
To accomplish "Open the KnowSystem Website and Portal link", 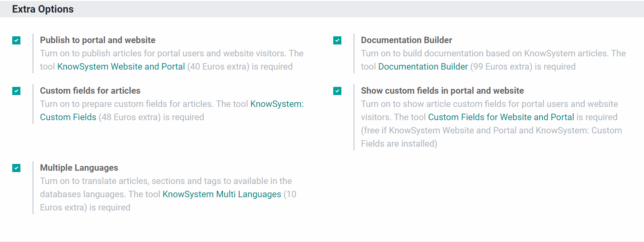I will 121,67.
